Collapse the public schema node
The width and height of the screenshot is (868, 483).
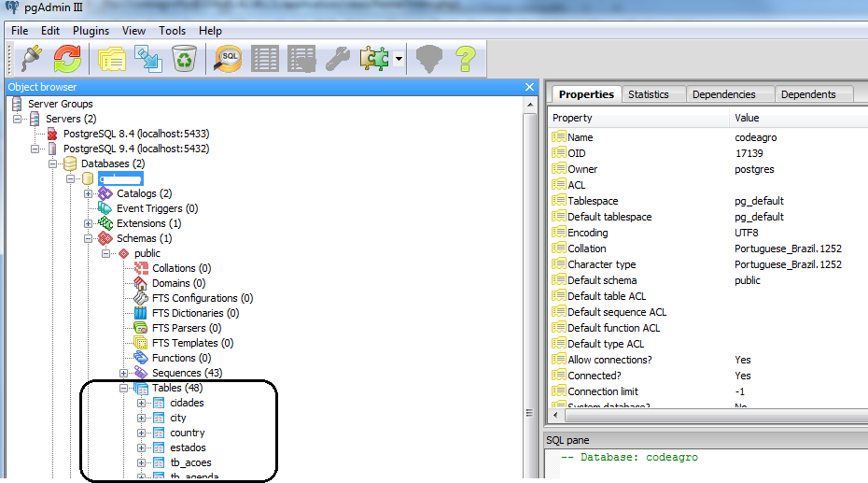tap(105, 253)
